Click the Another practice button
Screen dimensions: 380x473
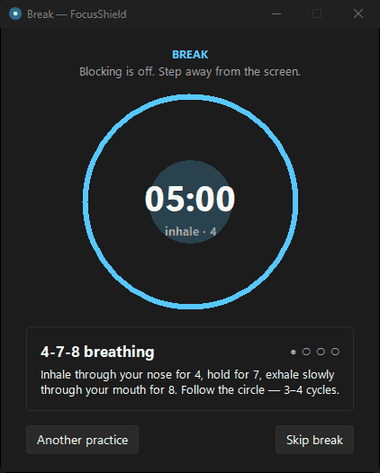tap(82, 440)
